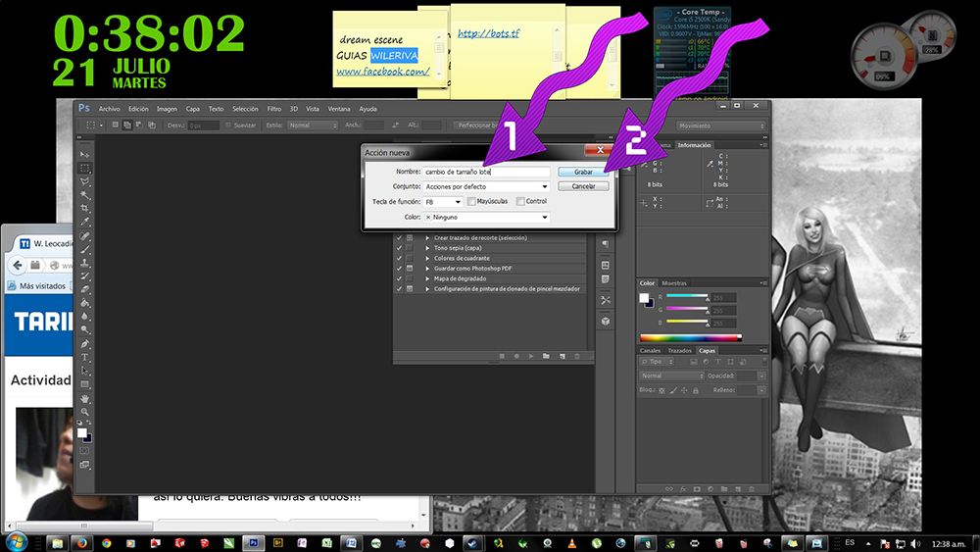
Task: Toggle checkmark for 'Tono sepia (capa)' action
Action: click(399, 248)
